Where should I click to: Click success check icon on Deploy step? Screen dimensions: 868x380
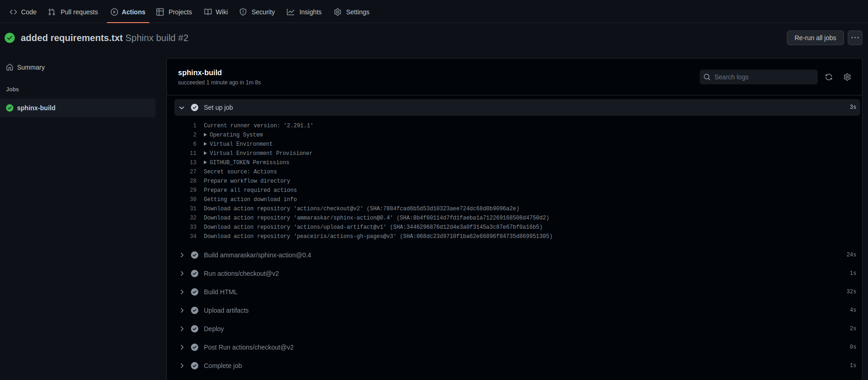click(195, 329)
